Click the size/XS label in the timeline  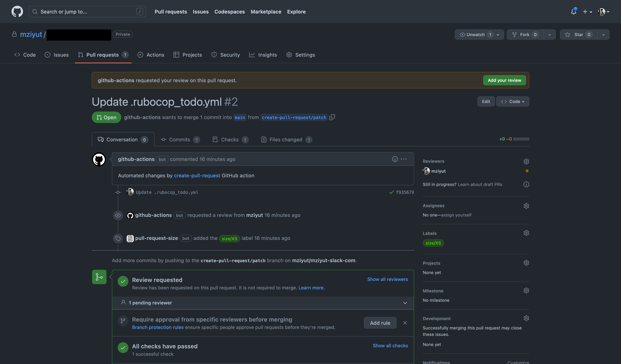coord(229,238)
